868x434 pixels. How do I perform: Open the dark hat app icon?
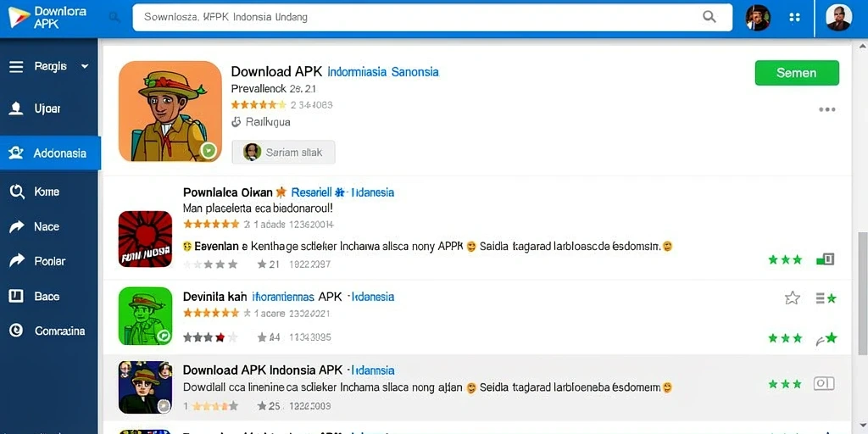(145, 387)
